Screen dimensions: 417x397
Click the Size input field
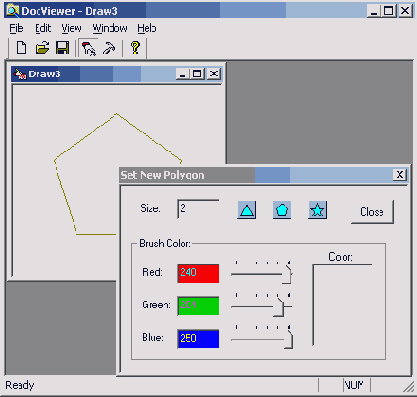198,209
